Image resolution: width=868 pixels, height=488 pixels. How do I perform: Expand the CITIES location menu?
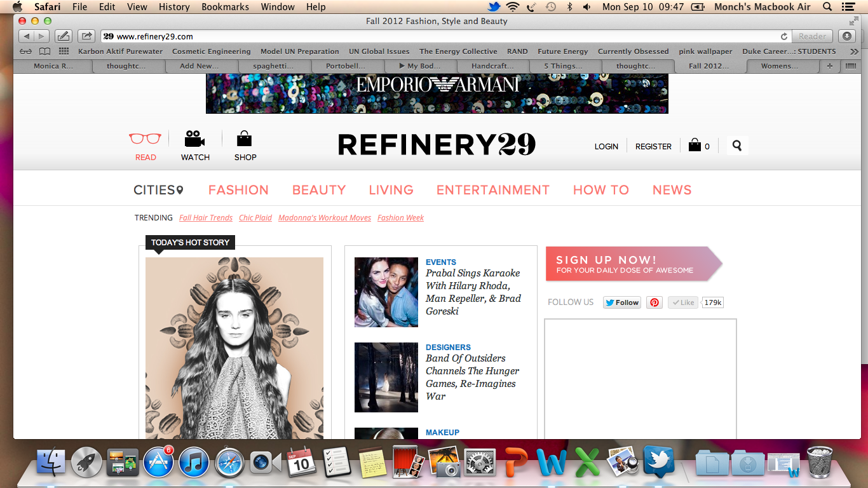[158, 190]
